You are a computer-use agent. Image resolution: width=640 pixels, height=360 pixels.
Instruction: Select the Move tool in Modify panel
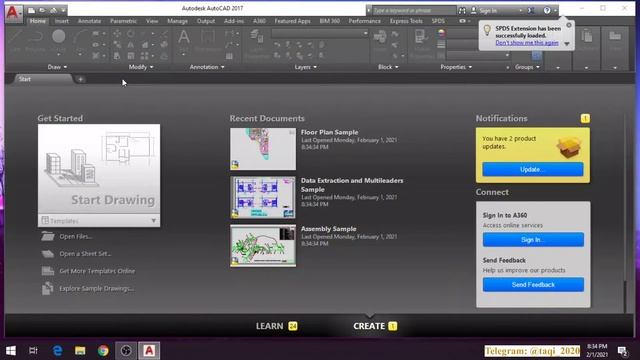pyautogui.click(x=117, y=34)
